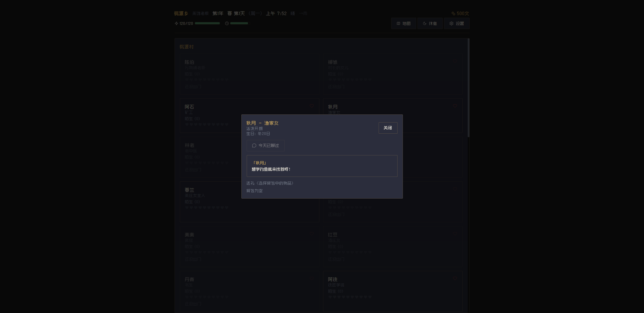Image resolution: width=644 pixels, height=313 pixels.
Task: Click the gear icon on 设置
Action: (451, 23)
